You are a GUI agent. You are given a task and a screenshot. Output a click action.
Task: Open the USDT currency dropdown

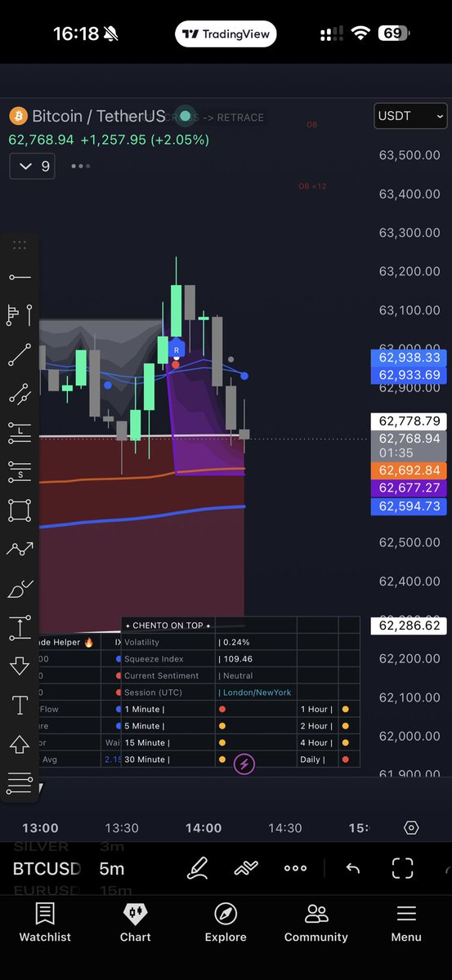(411, 116)
